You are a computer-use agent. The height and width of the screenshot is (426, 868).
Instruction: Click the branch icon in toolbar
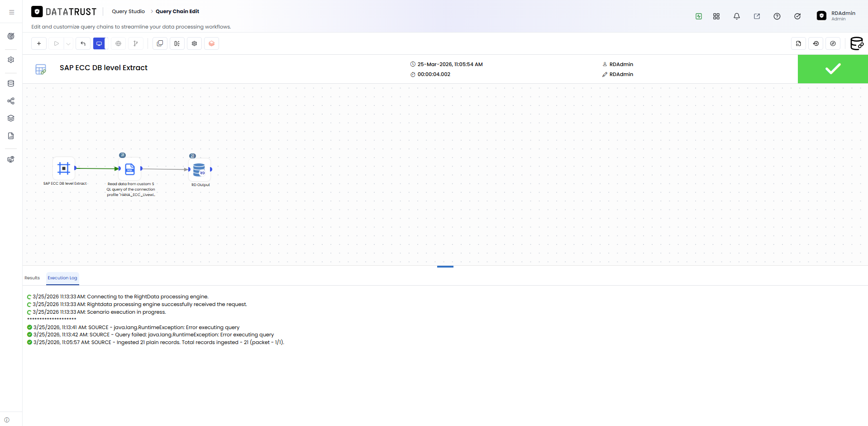click(136, 43)
